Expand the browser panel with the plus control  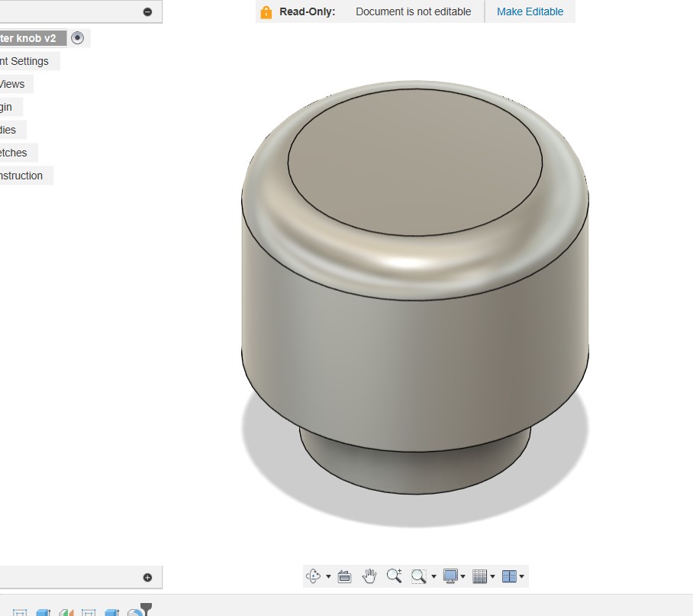point(146,576)
